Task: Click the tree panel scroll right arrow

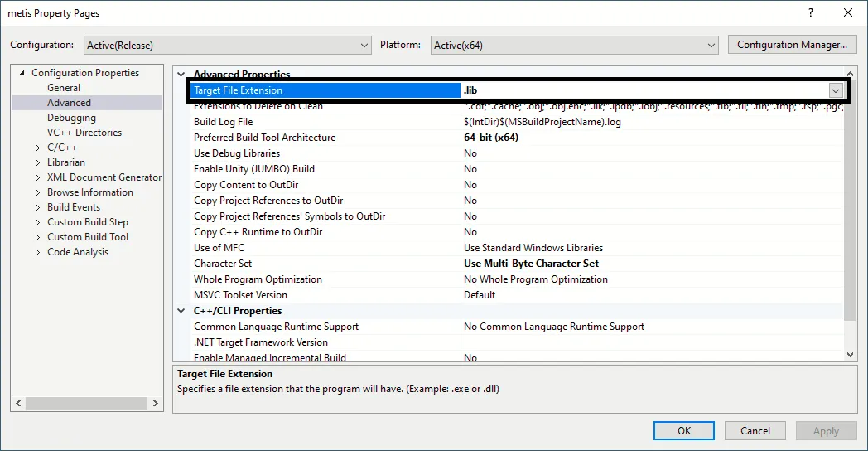Action: [156, 404]
